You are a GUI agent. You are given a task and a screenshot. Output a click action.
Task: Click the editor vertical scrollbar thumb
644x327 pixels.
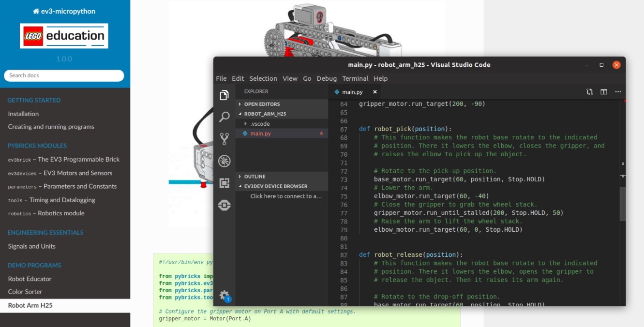623,204
